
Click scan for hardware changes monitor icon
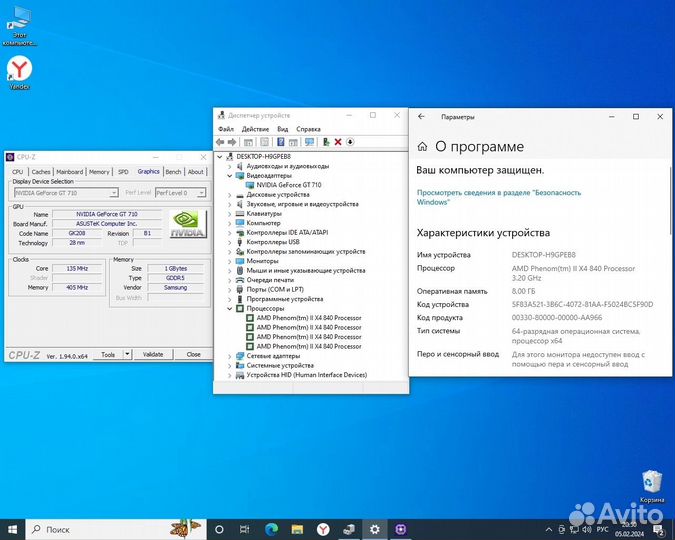click(x=309, y=142)
